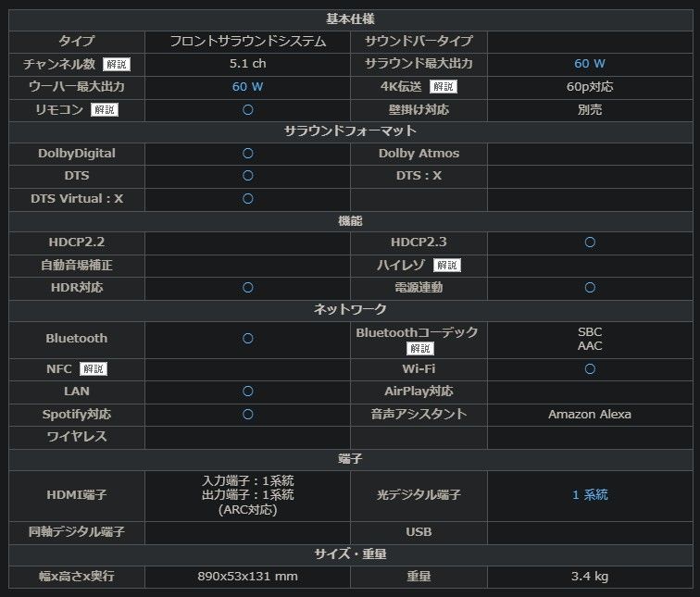
Task: Select the circle mark for HDCP2.3
Action: pyautogui.click(x=590, y=243)
